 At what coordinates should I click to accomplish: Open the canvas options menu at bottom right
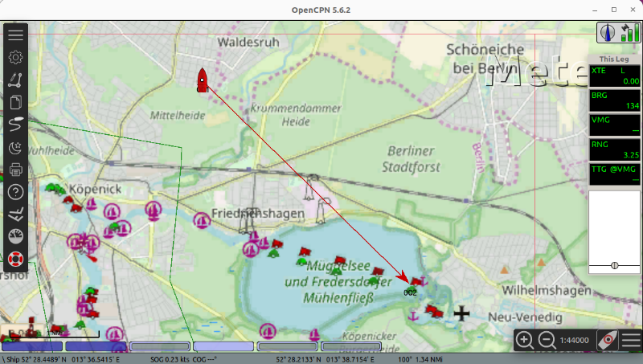[x=632, y=340]
